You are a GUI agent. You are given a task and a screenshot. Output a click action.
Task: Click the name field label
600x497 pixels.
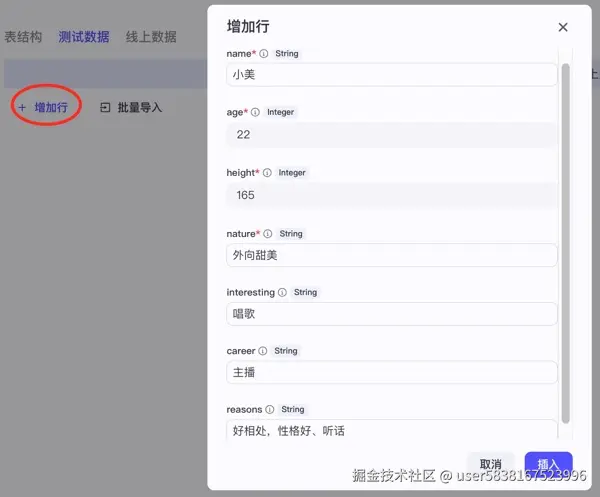[241, 54]
